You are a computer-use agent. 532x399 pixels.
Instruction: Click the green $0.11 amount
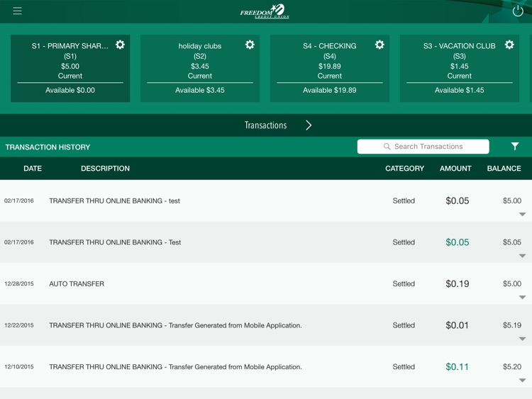point(457,367)
